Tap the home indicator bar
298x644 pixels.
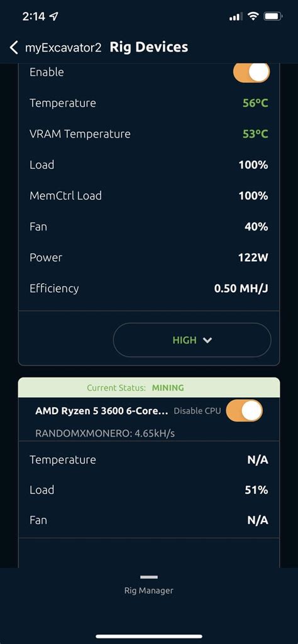click(x=149, y=636)
